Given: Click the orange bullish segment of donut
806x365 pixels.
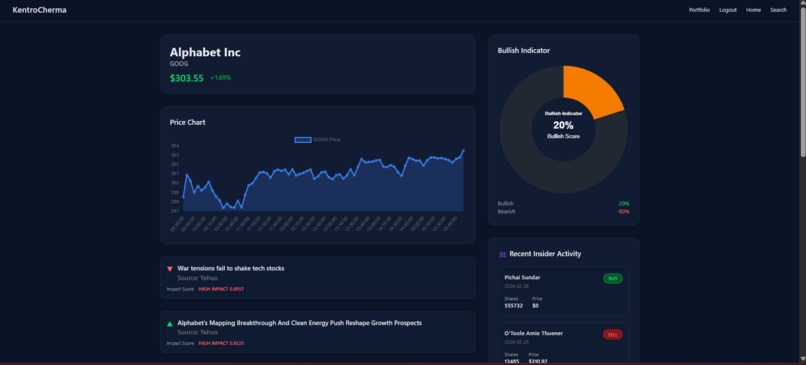Looking at the screenshot, I should (589, 93).
